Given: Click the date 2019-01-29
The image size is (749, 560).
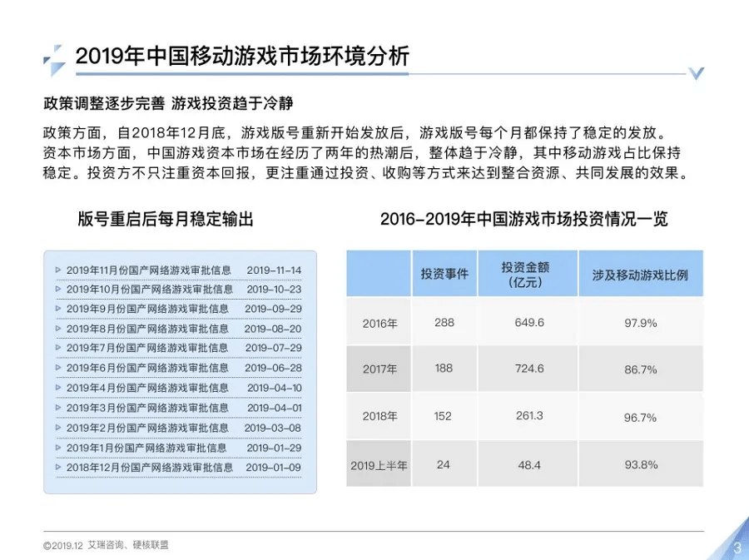Looking at the screenshot, I should click(x=274, y=448).
